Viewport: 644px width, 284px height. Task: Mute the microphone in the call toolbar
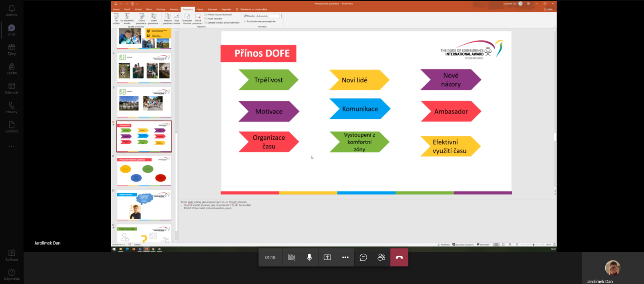(309, 257)
